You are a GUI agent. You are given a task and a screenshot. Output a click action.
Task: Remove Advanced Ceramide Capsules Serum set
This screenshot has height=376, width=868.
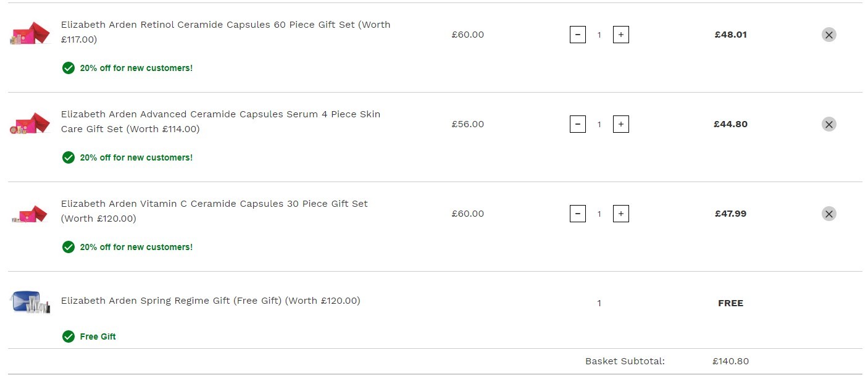829,124
